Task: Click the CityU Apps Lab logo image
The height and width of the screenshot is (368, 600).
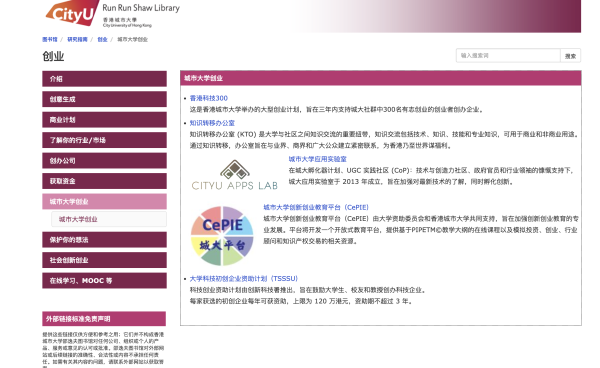Action: [235, 175]
